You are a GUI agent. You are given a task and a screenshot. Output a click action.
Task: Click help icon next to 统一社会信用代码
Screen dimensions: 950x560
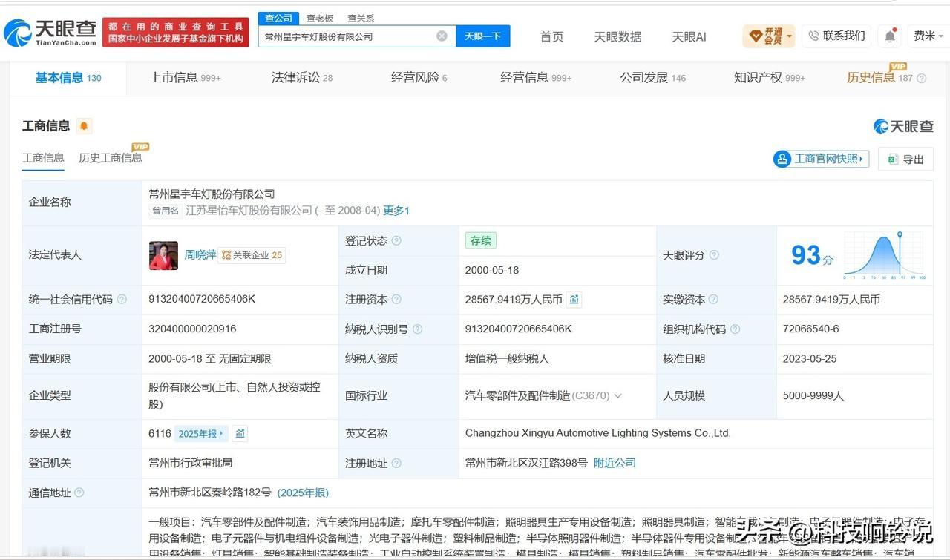point(122,300)
